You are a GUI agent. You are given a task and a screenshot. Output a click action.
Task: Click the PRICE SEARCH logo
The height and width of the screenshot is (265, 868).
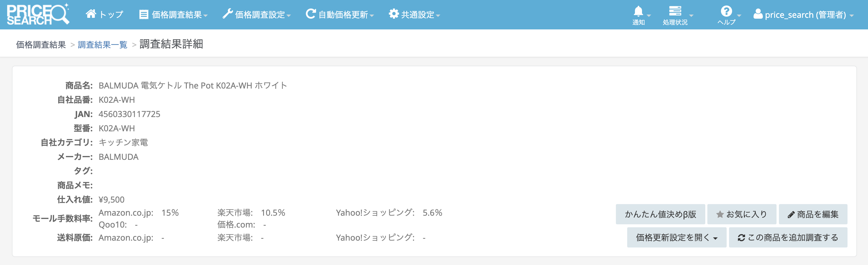click(x=38, y=15)
